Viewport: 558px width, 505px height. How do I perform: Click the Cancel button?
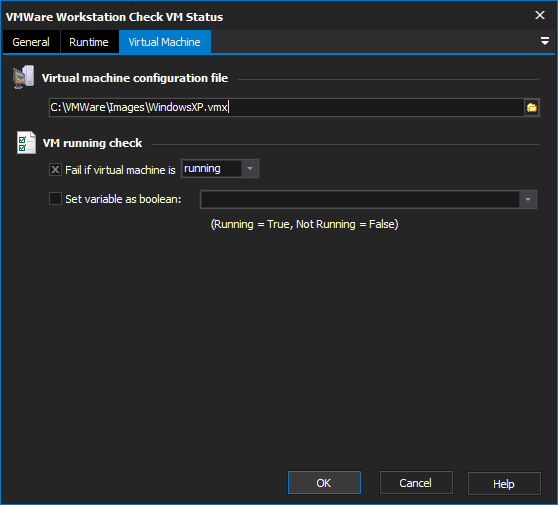tap(416, 483)
